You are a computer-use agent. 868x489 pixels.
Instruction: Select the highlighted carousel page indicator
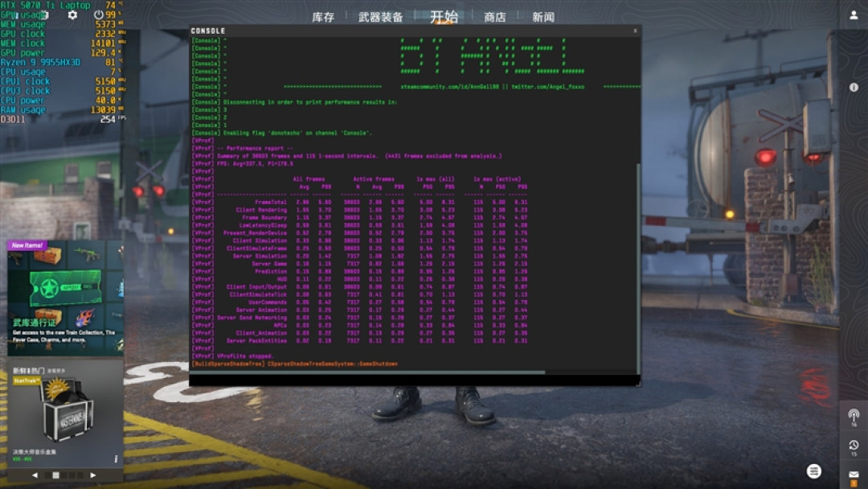point(55,475)
